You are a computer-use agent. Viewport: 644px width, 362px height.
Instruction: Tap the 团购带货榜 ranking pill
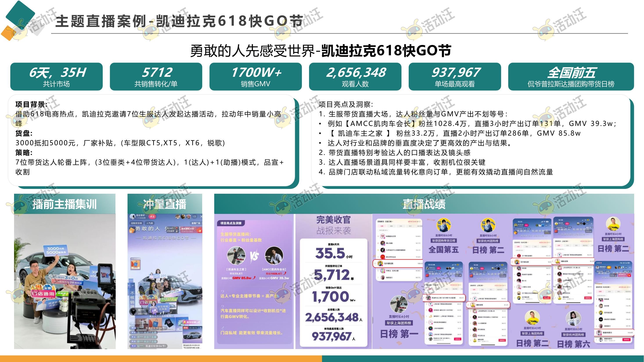tap(137, 223)
